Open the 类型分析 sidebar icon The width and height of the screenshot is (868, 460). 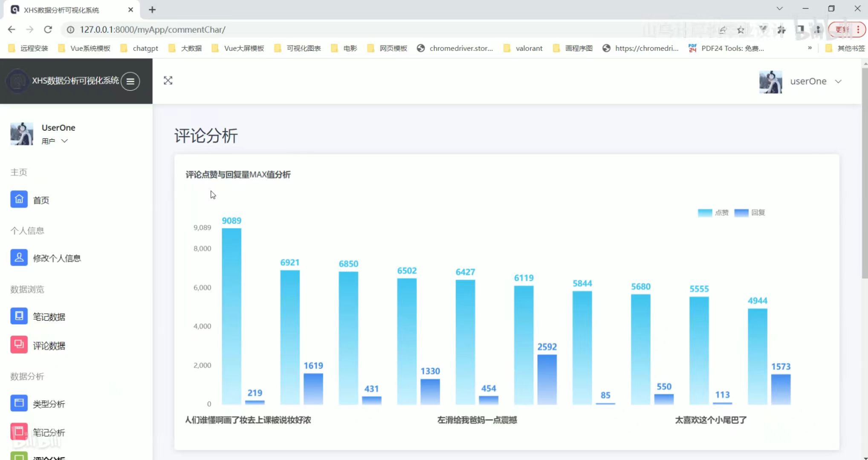pos(19,403)
